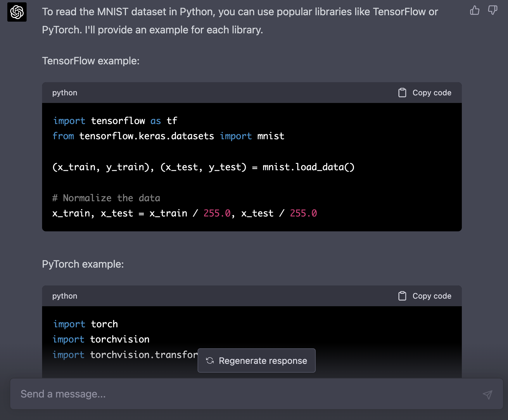Click the 'TensorFlow example:' heading text
This screenshot has height=420, width=508.
(x=91, y=61)
